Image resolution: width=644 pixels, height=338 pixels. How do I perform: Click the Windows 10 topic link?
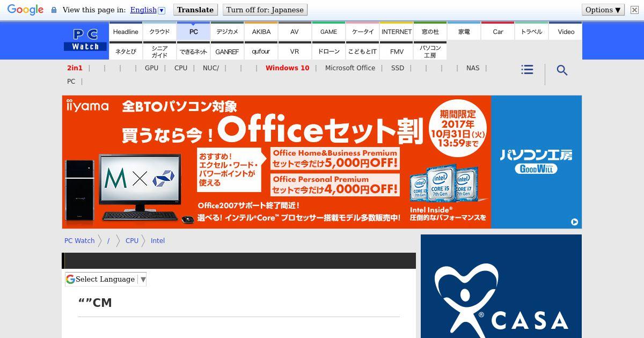[x=287, y=68]
